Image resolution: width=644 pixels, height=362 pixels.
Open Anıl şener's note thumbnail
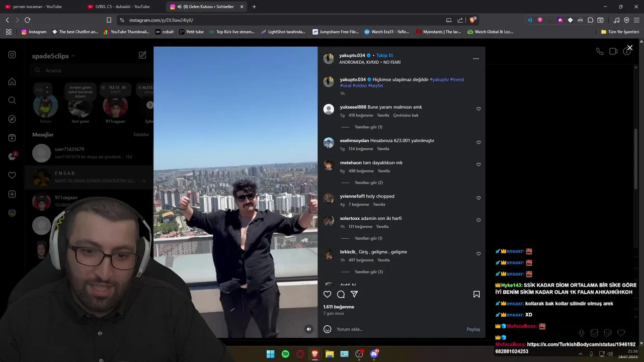click(80, 107)
